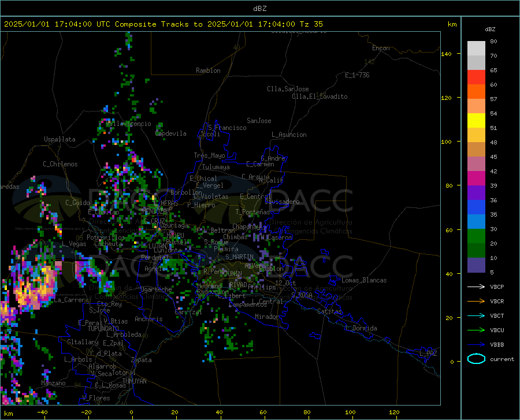
Task: Click the L_Asuncion map label
Action: (x=289, y=135)
